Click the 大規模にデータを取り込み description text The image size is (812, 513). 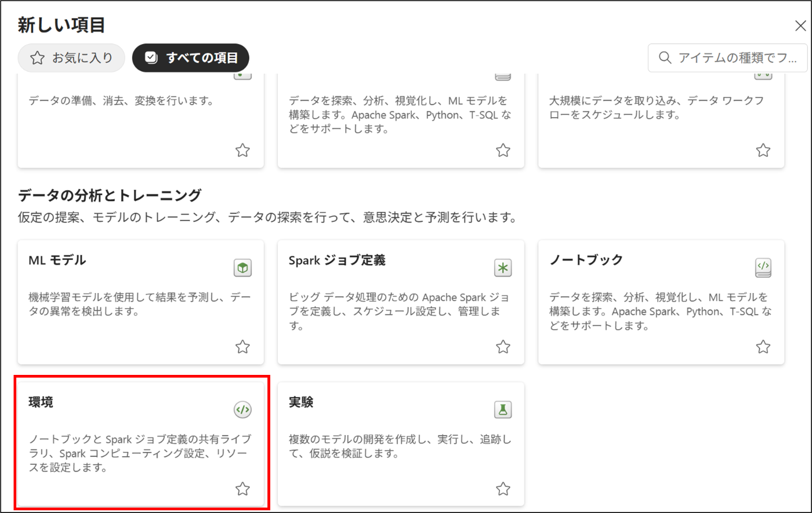(x=656, y=108)
